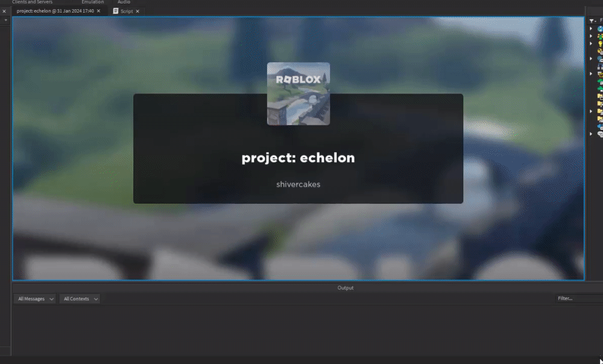Screen dimensions: 603x364
Task: Select the Lighting bulb icon in Explorer
Action: click(x=600, y=43)
